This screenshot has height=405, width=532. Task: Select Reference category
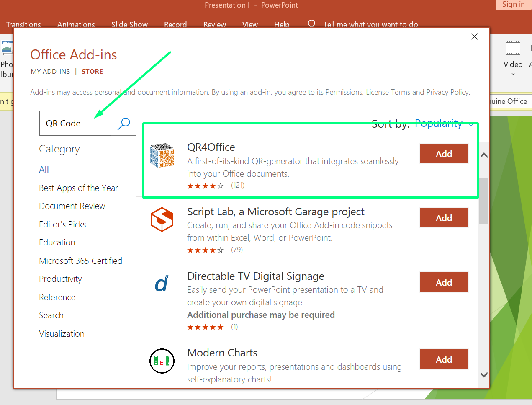[57, 297]
